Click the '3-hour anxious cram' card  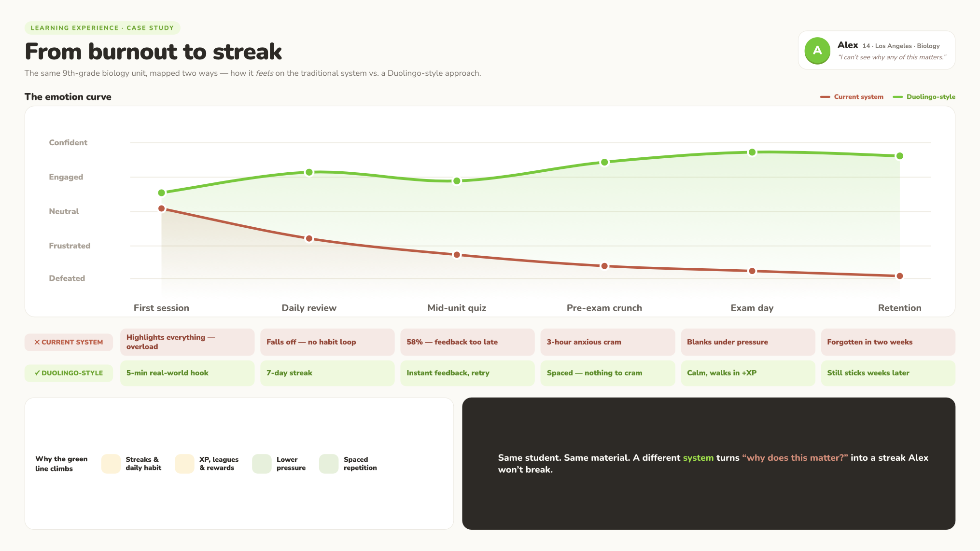click(x=608, y=342)
